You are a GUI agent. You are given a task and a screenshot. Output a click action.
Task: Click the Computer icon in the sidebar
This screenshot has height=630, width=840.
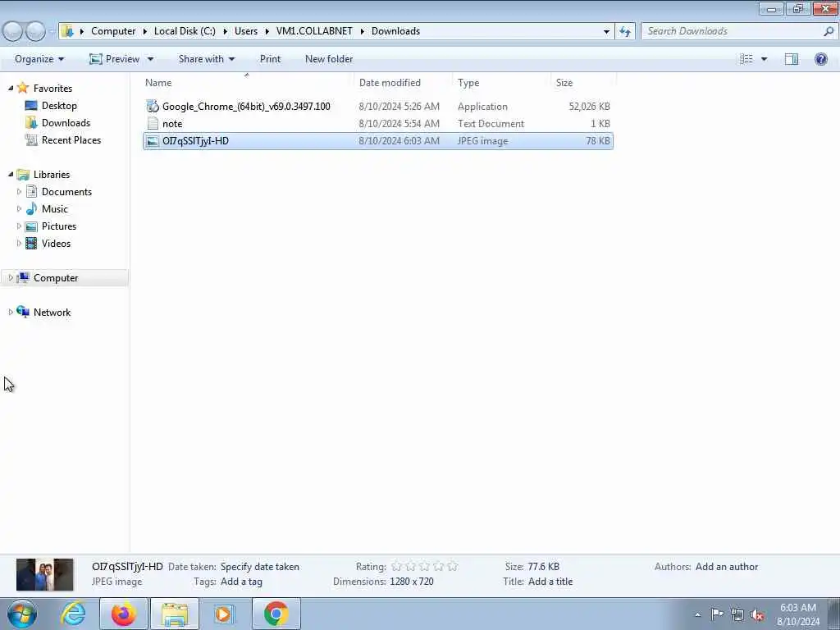point(22,277)
